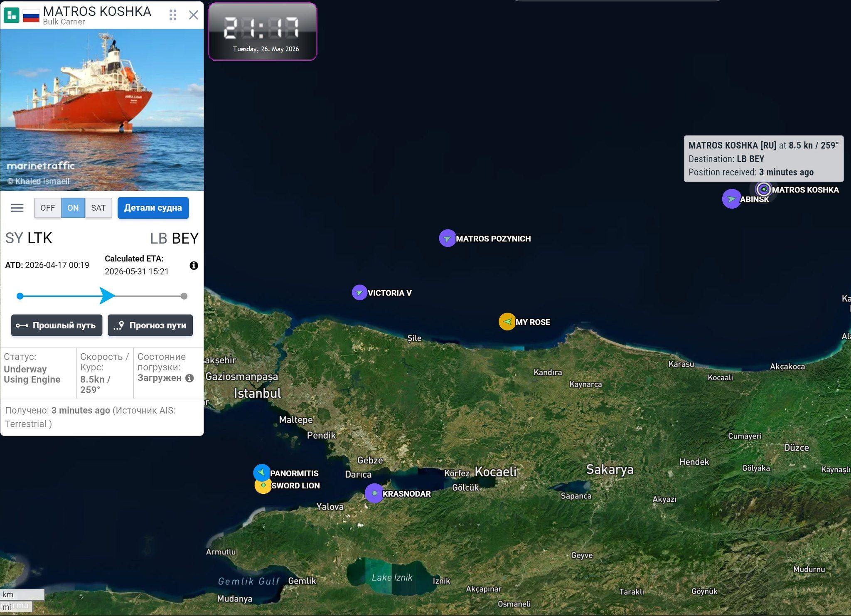Click destination port code LB BEY

[174, 238]
